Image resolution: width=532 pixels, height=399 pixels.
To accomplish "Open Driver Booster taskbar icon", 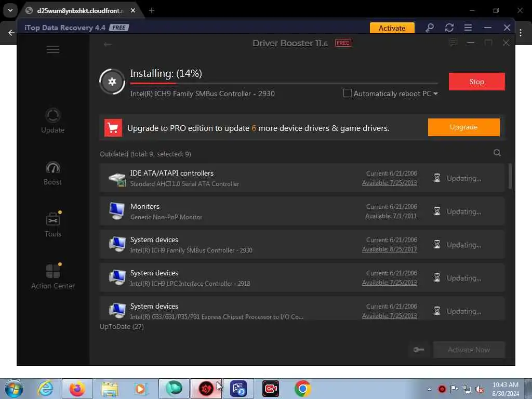I will pos(206,389).
